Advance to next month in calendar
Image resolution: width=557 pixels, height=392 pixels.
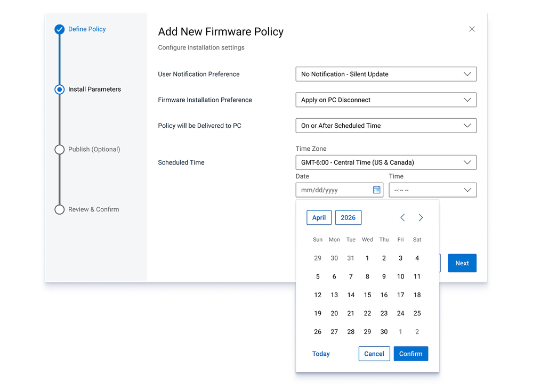(x=421, y=218)
